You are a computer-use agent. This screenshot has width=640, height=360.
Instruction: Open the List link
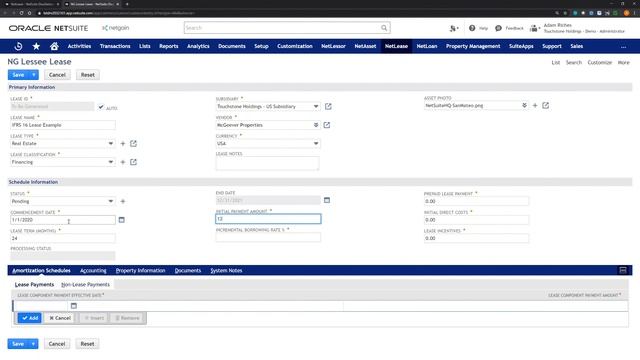click(556, 62)
